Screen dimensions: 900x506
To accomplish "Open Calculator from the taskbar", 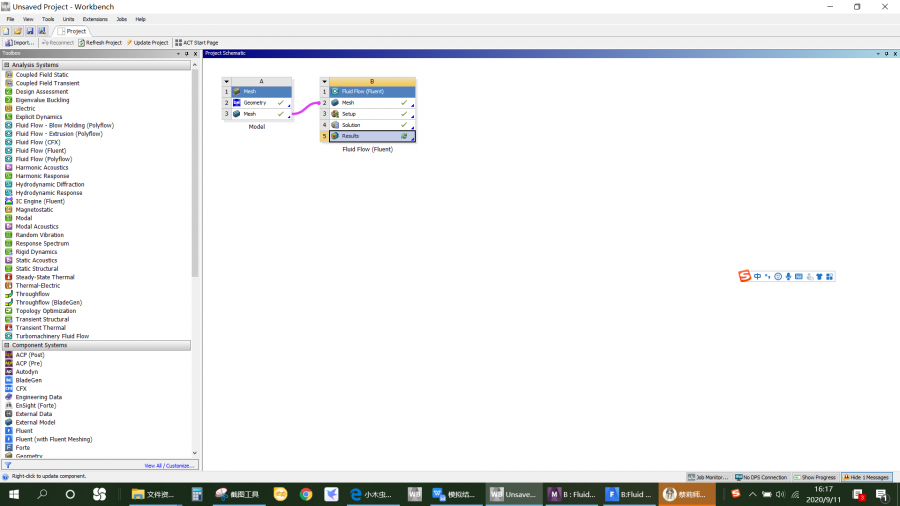I will coord(197,494).
